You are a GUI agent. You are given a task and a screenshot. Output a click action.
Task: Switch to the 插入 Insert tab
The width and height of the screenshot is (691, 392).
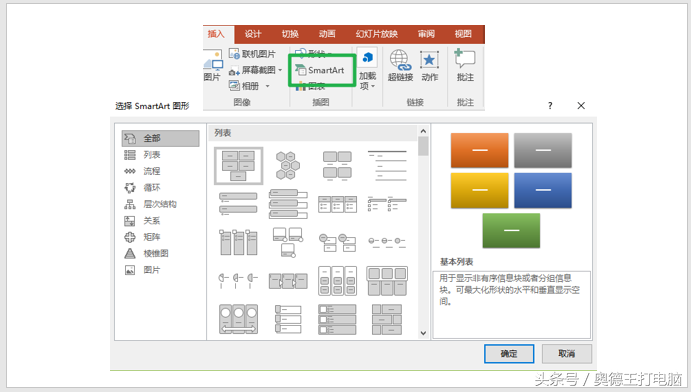216,34
